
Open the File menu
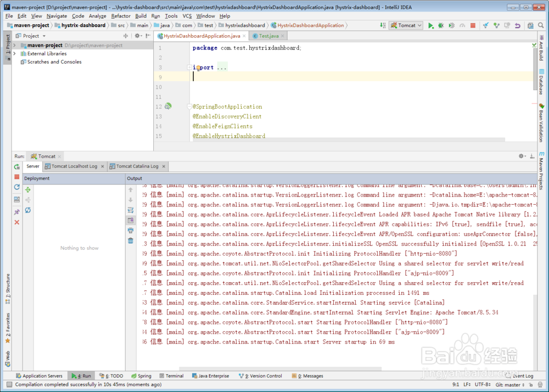coord(9,16)
